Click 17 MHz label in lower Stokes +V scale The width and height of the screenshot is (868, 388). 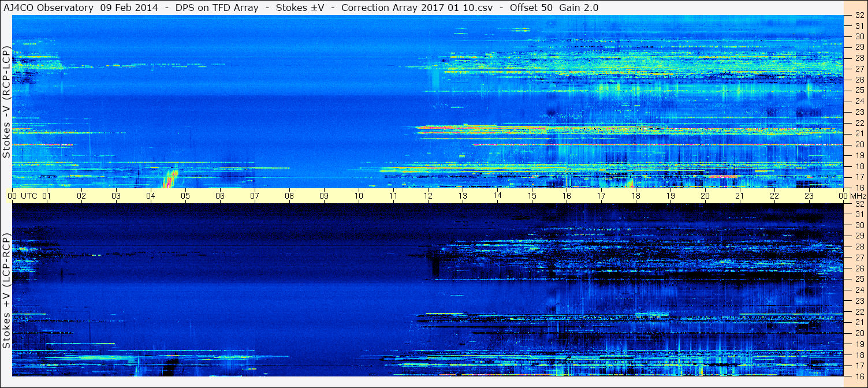[859, 365]
